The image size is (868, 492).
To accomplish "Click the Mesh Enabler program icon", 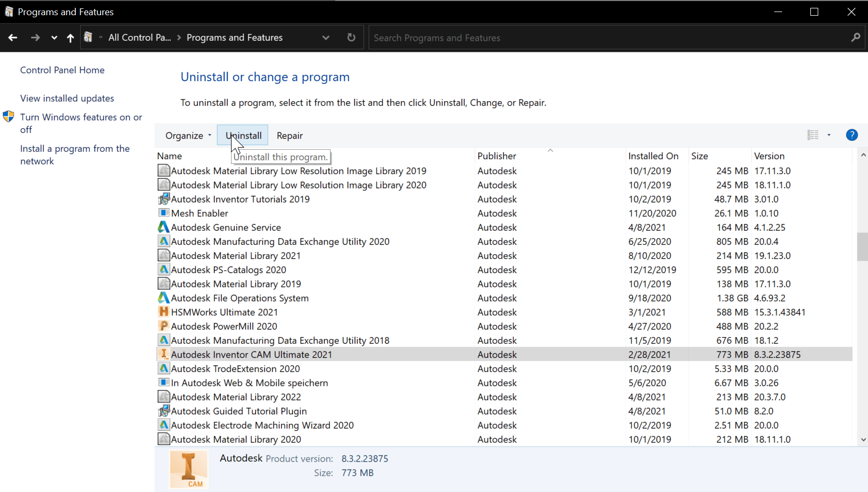I will point(163,213).
